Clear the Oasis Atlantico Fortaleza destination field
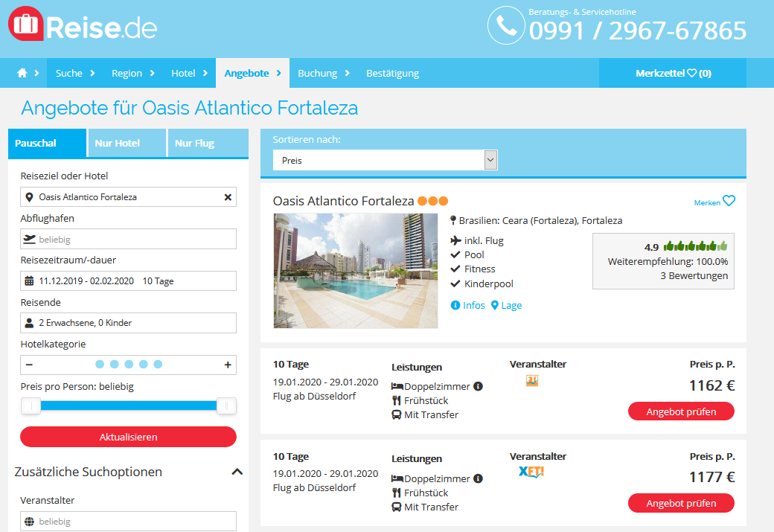Screen dimensions: 774x532 228,197
